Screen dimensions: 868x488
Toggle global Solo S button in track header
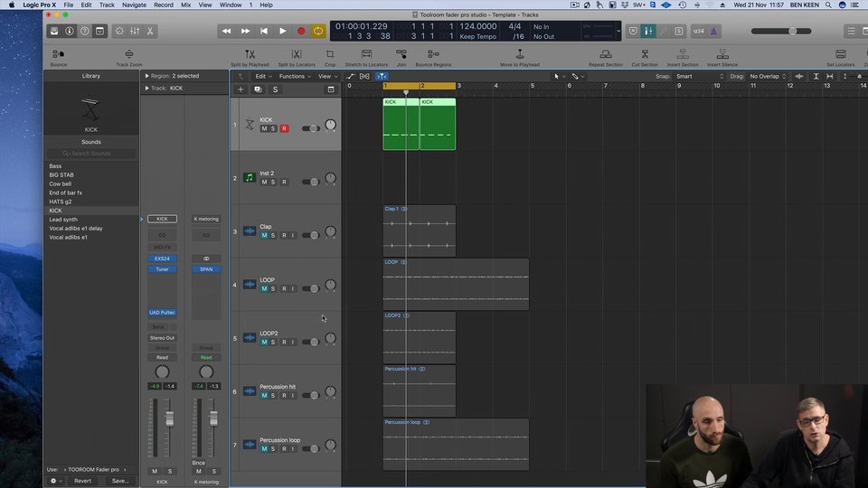[x=275, y=89]
